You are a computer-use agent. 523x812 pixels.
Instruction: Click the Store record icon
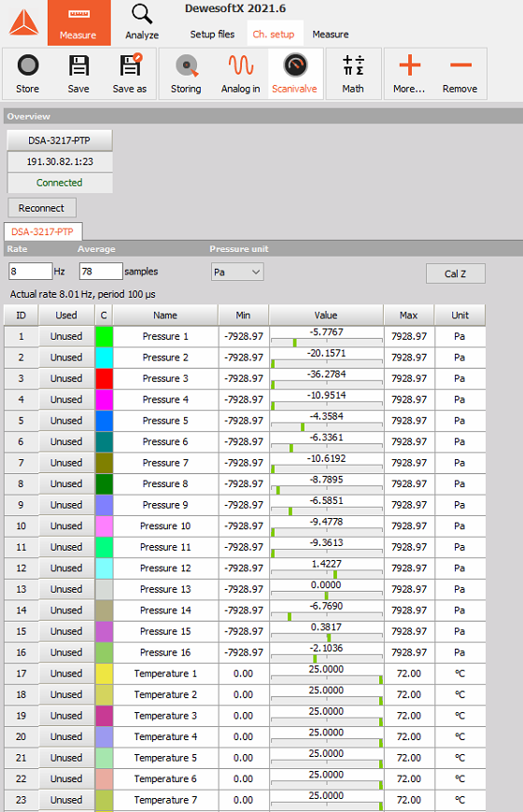(28, 74)
